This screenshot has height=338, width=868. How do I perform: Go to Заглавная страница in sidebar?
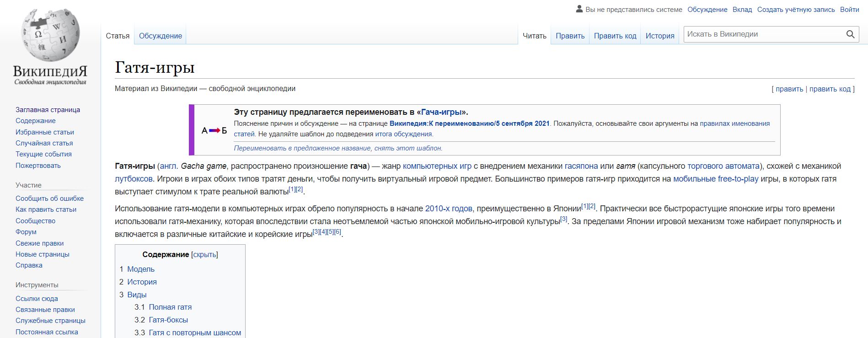48,110
